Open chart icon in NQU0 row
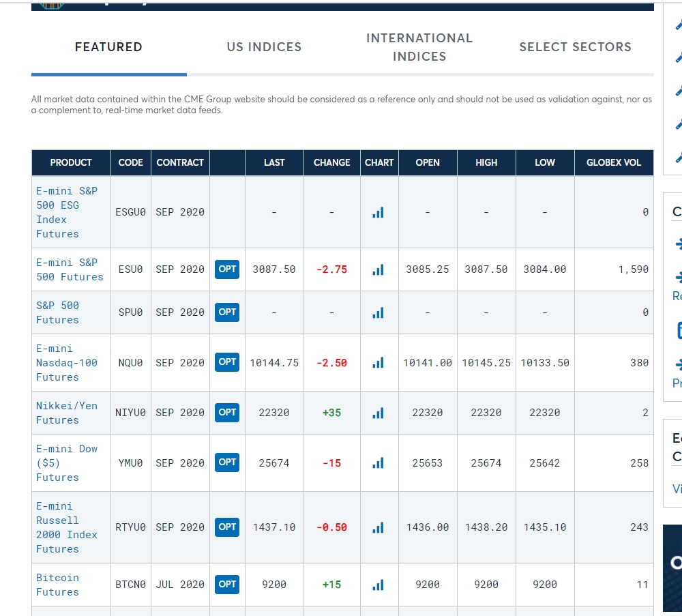The width and height of the screenshot is (682, 616). (x=378, y=363)
